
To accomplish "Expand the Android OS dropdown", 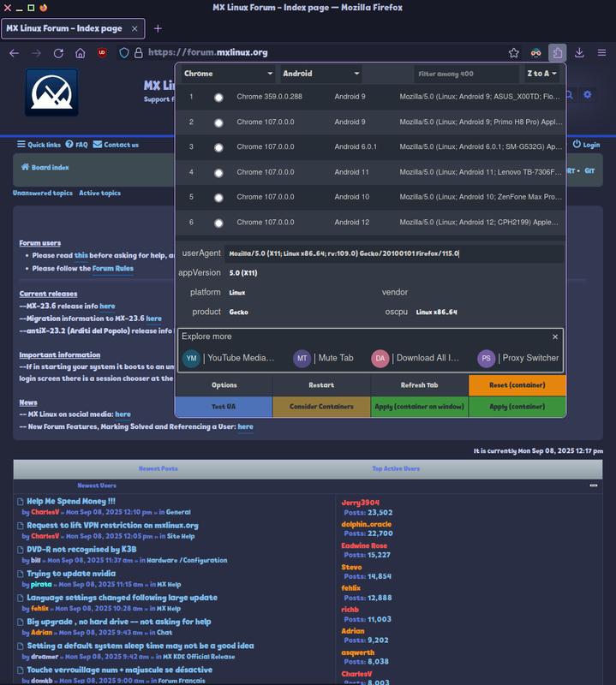I will tap(321, 74).
